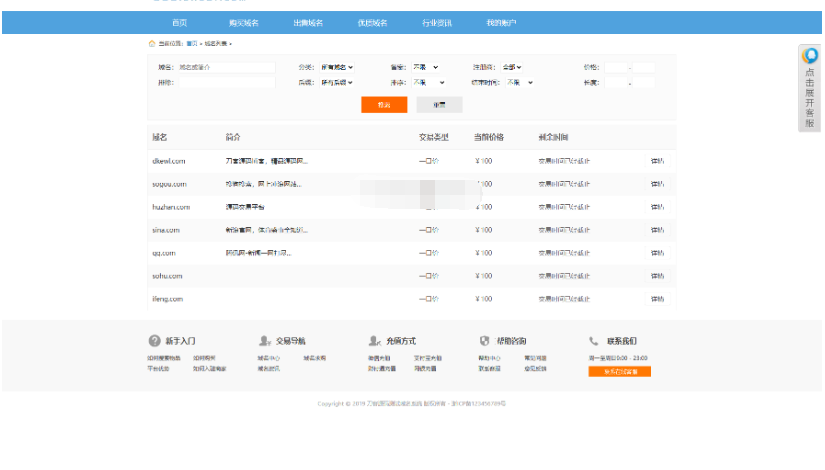Open the 优质域名 nav tab
The height and width of the screenshot is (470, 825).
373,23
